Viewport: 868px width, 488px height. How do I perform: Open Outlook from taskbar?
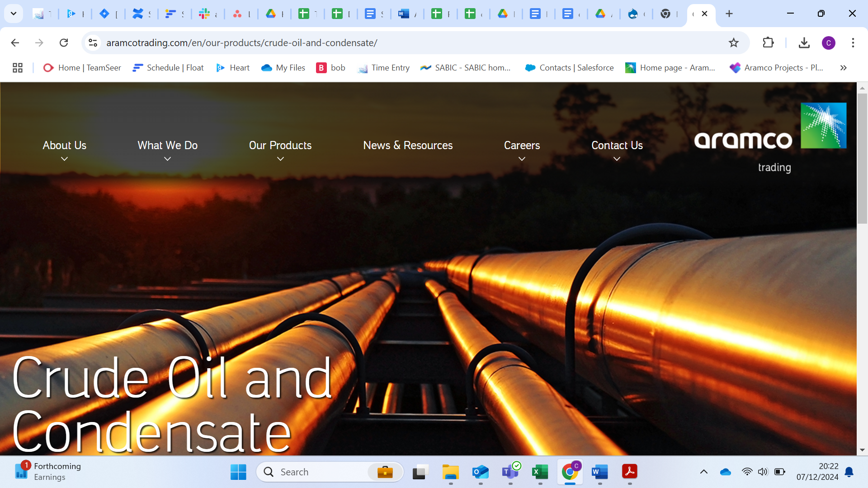pyautogui.click(x=480, y=472)
